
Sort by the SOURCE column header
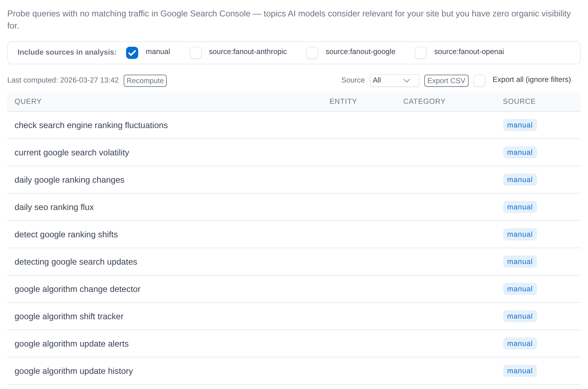519,101
